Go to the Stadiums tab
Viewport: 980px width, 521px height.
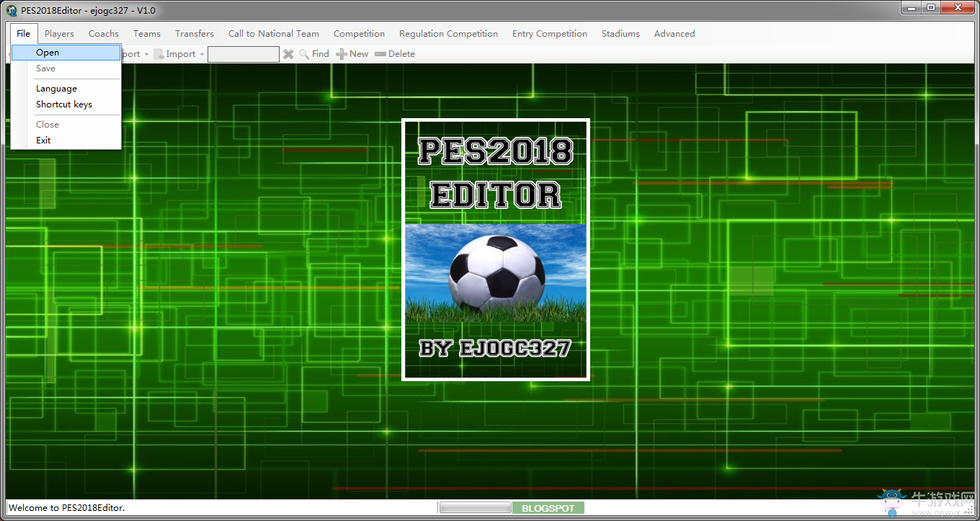pyautogui.click(x=620, y=33)
